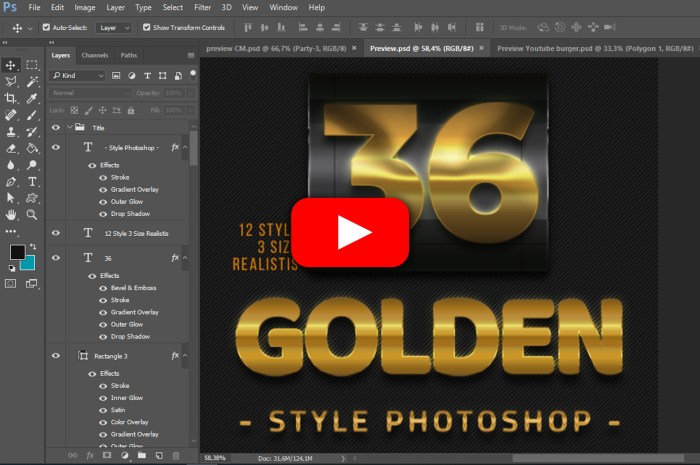Click Gradient Overlay effect under layer 36
The width and height of the screenshot is (700, 465).
pos(134,312)
